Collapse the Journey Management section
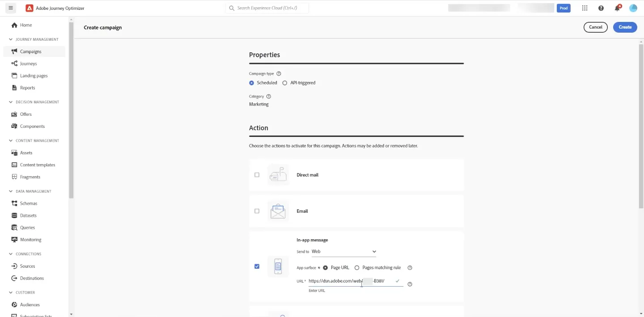This screenshot has width=644, height=317. coord(11,39)
